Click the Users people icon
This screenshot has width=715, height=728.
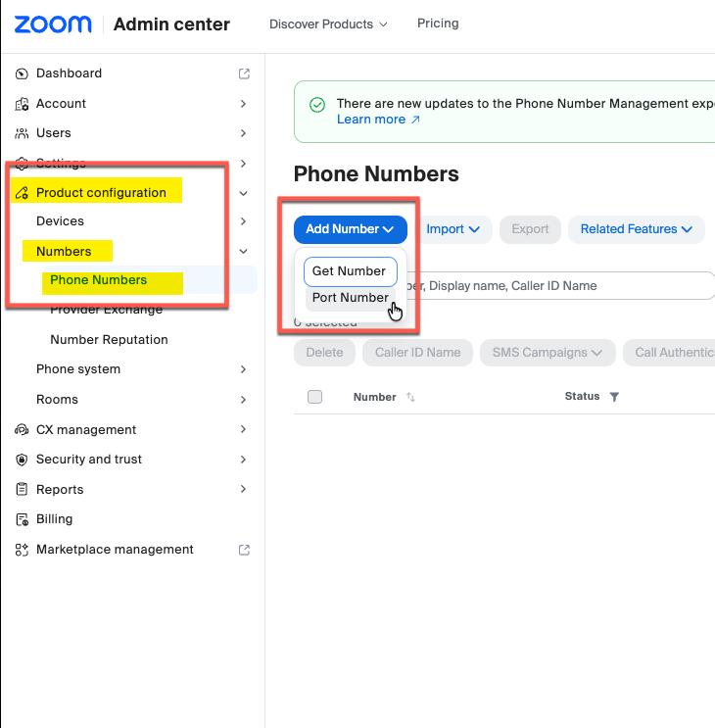pos(22,133)
